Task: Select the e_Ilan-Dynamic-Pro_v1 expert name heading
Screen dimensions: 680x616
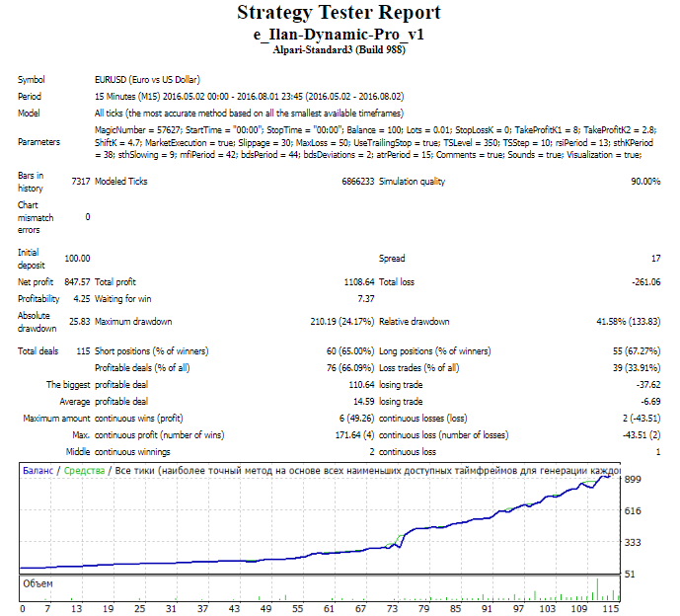Action: click(x=340, y=34)
